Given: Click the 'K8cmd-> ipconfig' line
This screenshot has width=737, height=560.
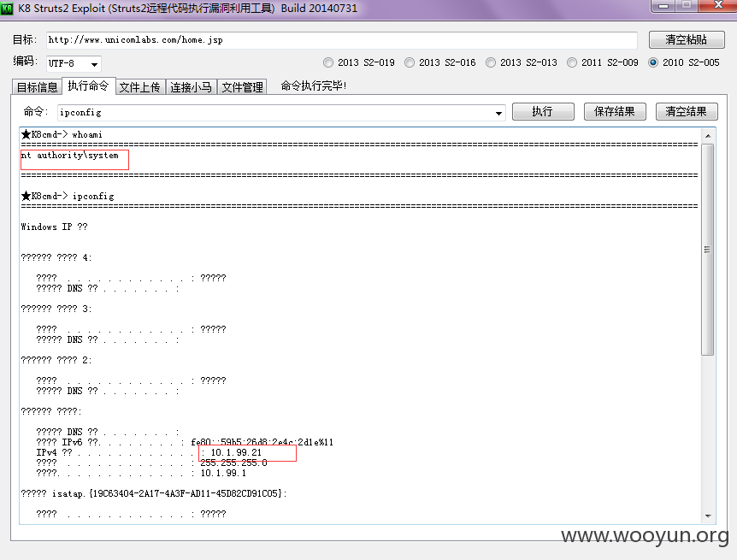Looking at the screenshot, I should pyautogui.click(x=68, y=196).
